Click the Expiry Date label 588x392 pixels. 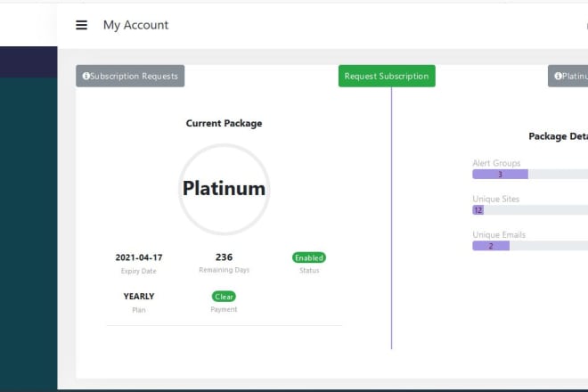(139, 271)
